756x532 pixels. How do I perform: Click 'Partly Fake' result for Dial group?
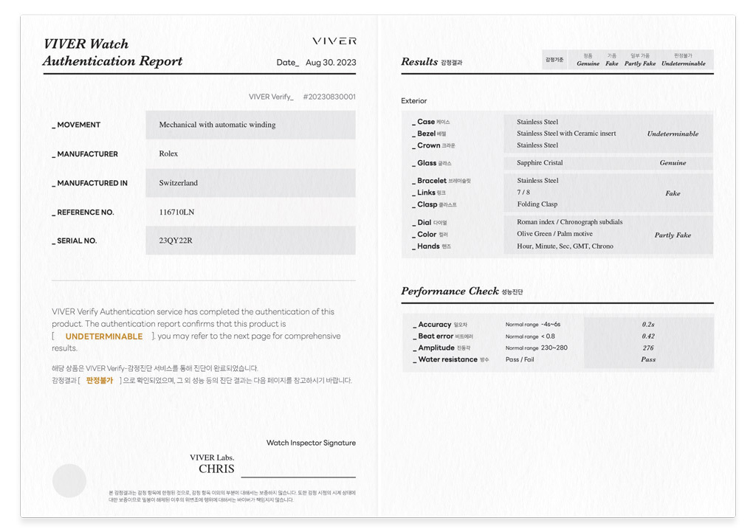point(673,235)
